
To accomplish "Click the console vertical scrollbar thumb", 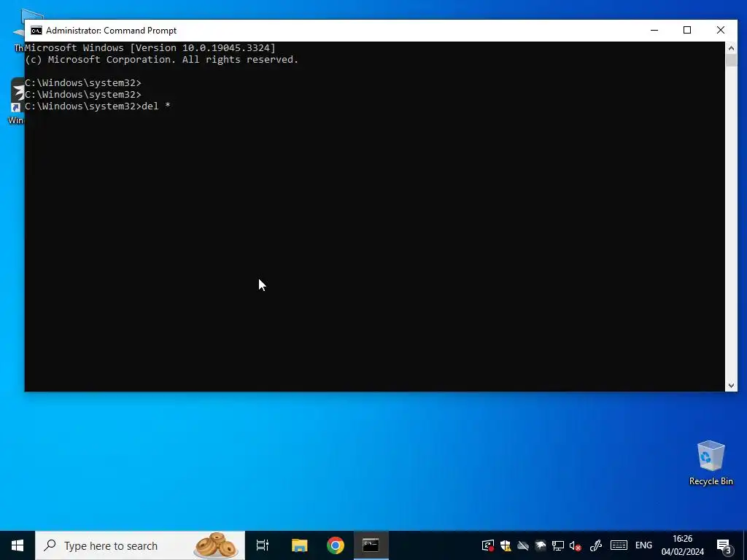I will [x=731, y=61].
